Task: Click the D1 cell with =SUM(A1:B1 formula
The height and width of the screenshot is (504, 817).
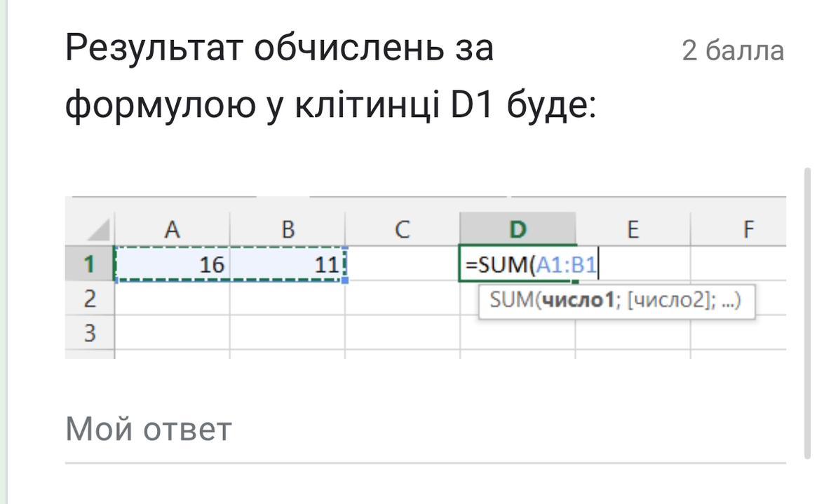Action: (518, 265)
